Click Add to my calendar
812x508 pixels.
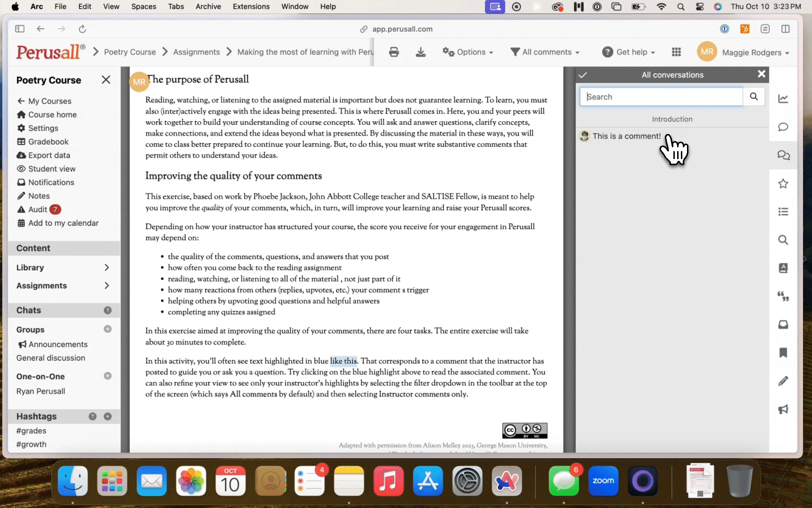(x=58, y=223)
